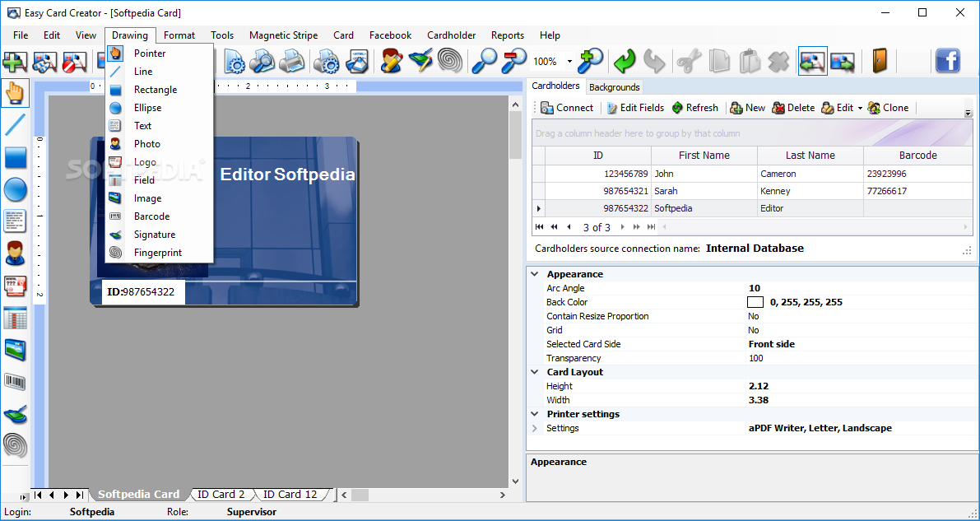Click the Edit Fields button
980x521 pixels.
tap(635, 108)
